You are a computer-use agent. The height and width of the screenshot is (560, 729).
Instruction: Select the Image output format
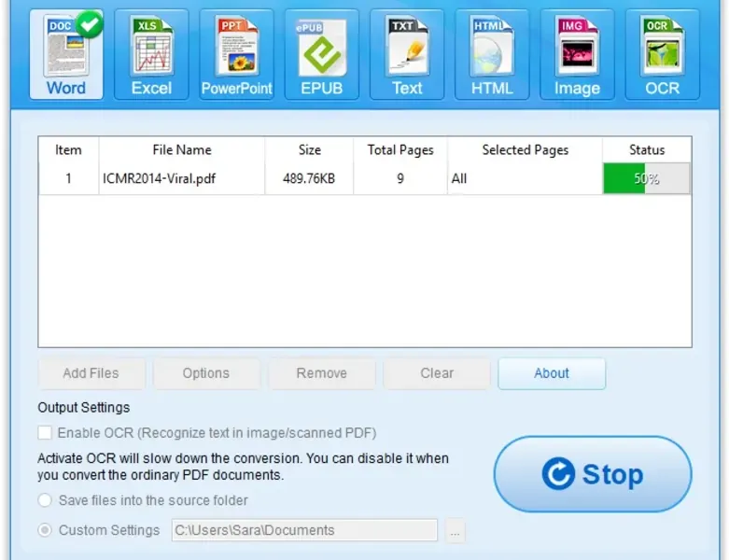click(x=577, y=54)
